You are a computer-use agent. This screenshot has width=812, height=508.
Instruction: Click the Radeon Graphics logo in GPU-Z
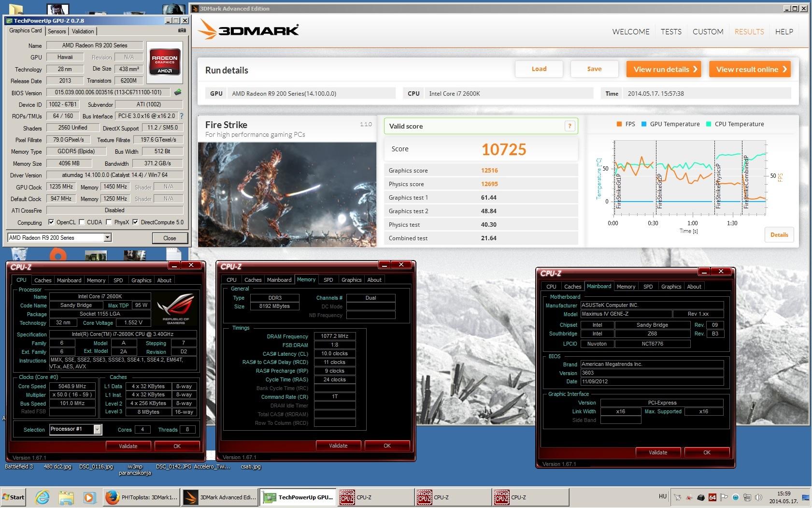[x=165, y=61]
